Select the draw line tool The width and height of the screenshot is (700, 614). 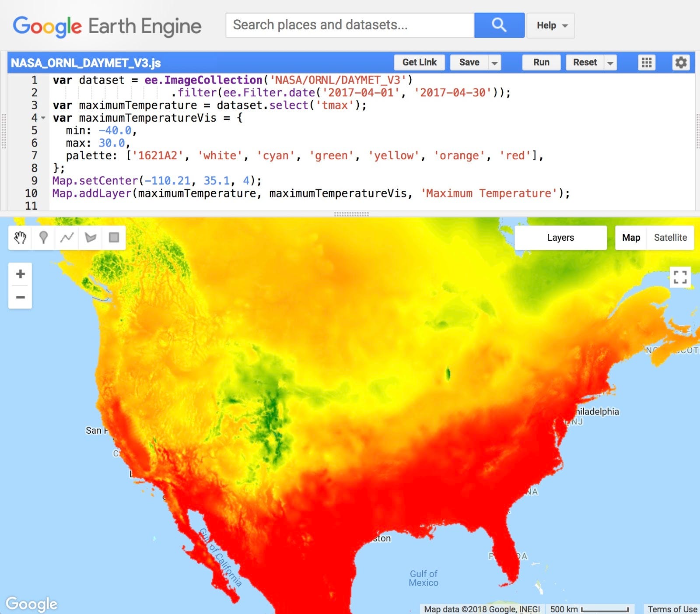[67, 238]
